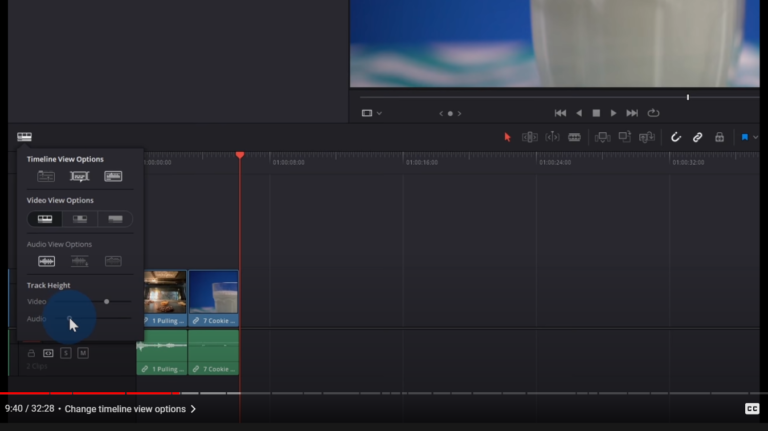The height and width of the screenshot is (431, 768).
Task: Add a blue flag marker
Action: (744, 137)
